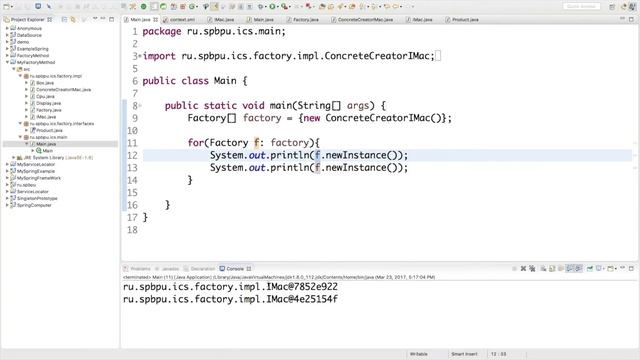The height and width of the screenshot is (360, 640).
Task: Minimize the Project Explorer view
Action: [x=103, y=19]
